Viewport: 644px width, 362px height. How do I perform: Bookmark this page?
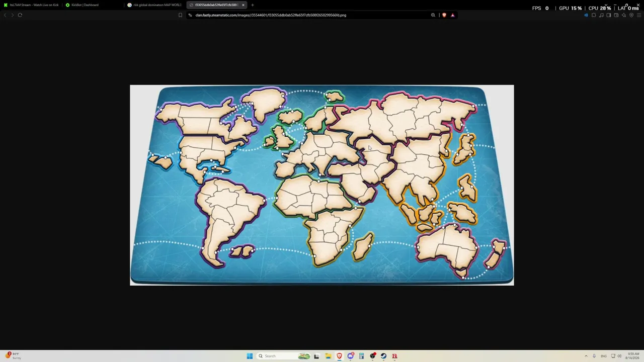coord(180,15)
